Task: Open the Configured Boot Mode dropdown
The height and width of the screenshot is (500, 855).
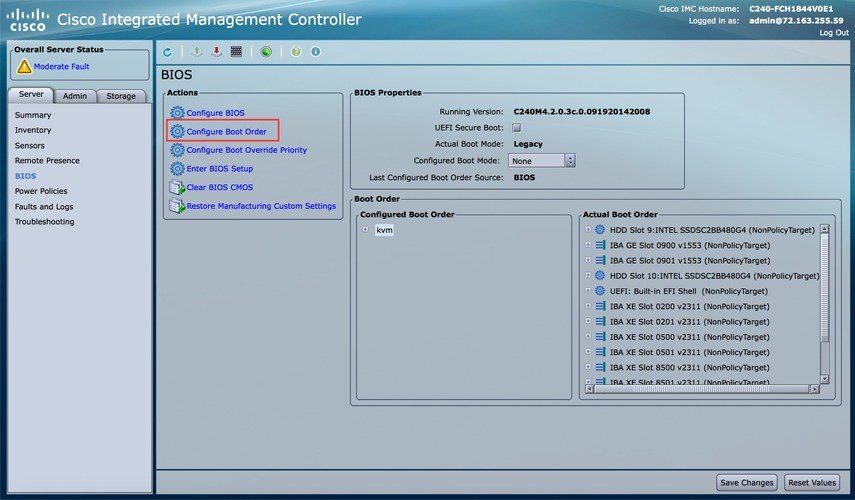Action: click(541, 161)
